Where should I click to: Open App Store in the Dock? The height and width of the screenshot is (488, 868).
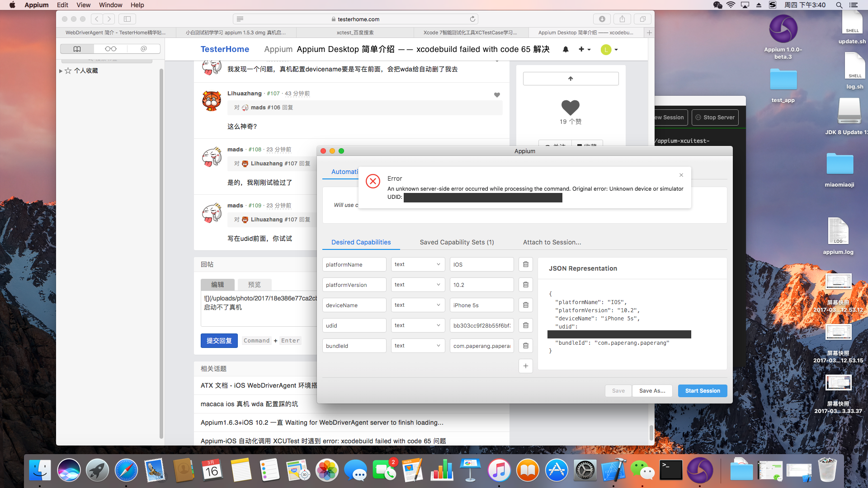(x=556, y=470)
